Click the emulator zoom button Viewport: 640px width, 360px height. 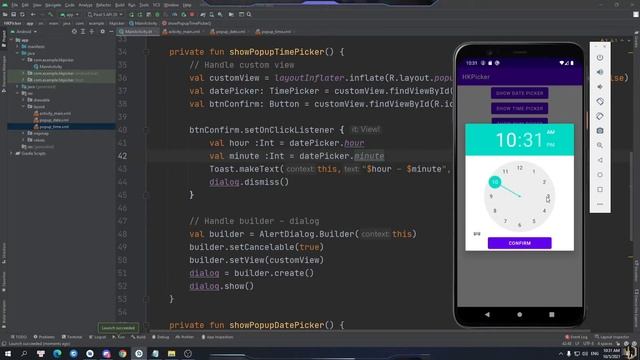[x=600, y=145]
